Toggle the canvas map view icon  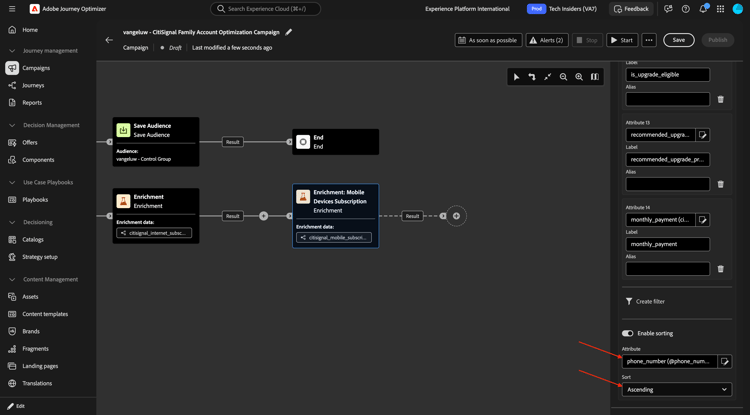(x=595, y=77)
